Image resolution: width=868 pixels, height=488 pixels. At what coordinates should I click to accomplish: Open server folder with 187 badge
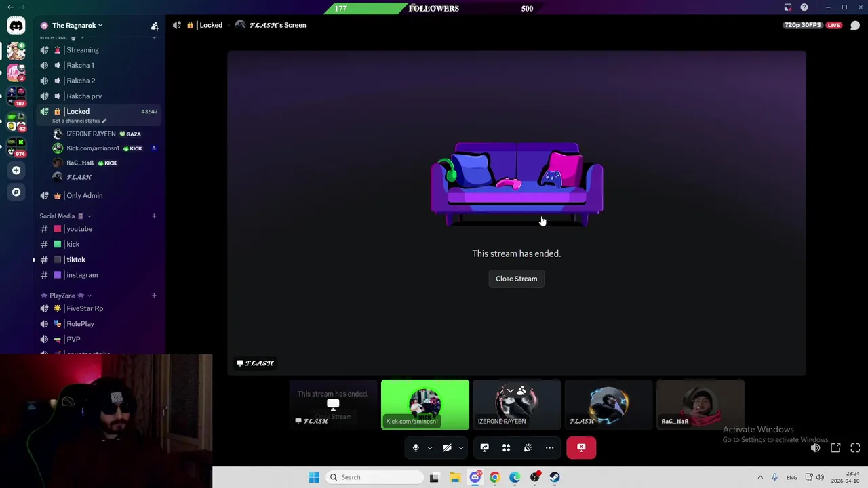coord(16,96)
